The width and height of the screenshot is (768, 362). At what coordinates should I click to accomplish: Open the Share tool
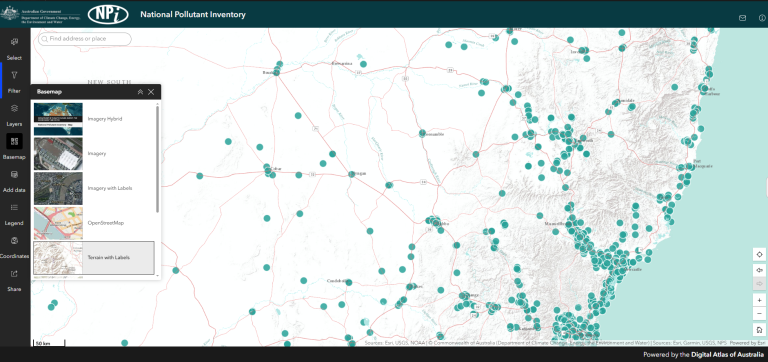pos(14,280)
